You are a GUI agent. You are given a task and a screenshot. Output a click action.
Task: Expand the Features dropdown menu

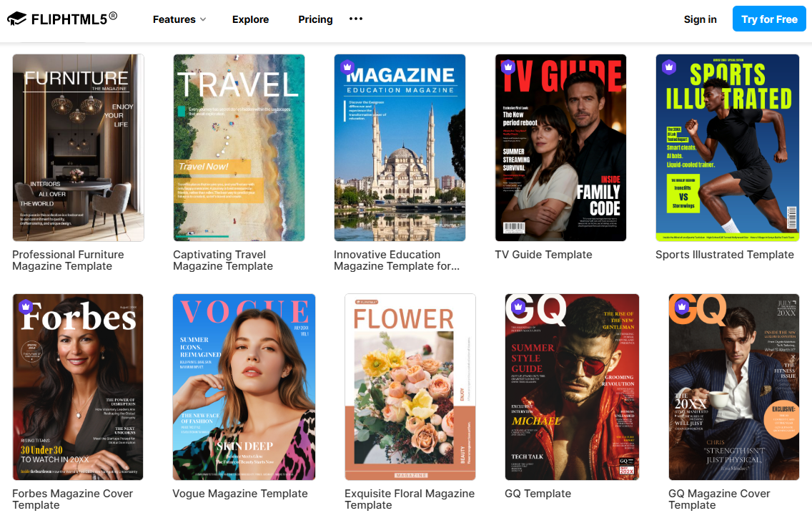179,19
